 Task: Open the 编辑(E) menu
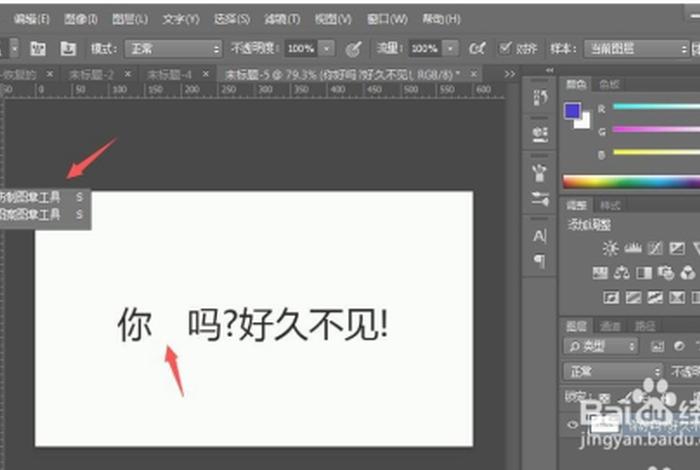click(x=31, y=19)
